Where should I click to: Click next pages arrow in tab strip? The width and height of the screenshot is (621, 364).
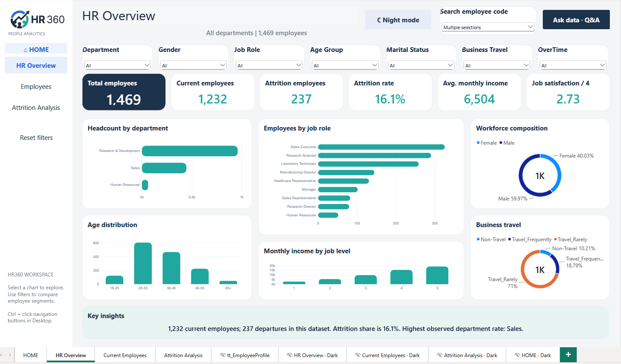click(x=10, y=355)
